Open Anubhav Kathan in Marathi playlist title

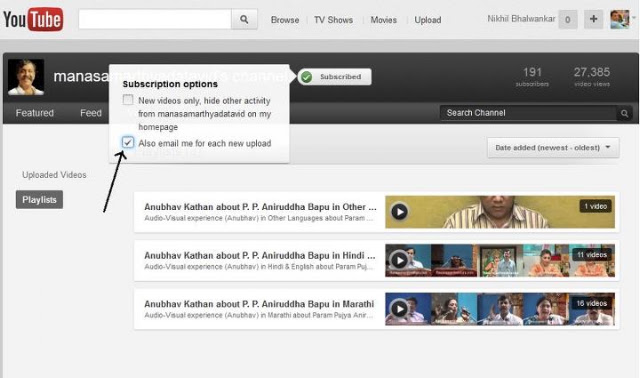259,304
